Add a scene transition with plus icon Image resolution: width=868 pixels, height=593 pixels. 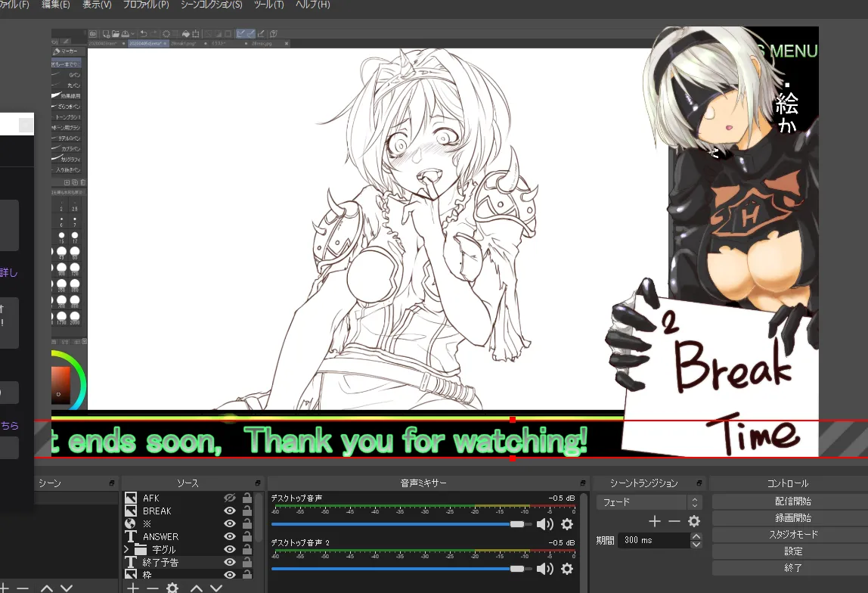tap(655, 521)
